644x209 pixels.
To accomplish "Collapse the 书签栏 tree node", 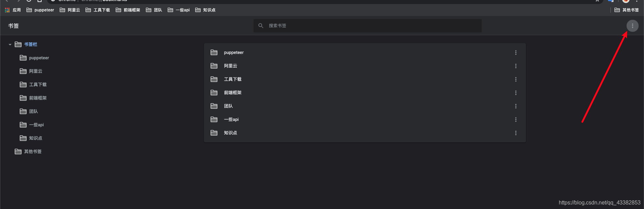I will pyautogui.click(x=10, y=45).
